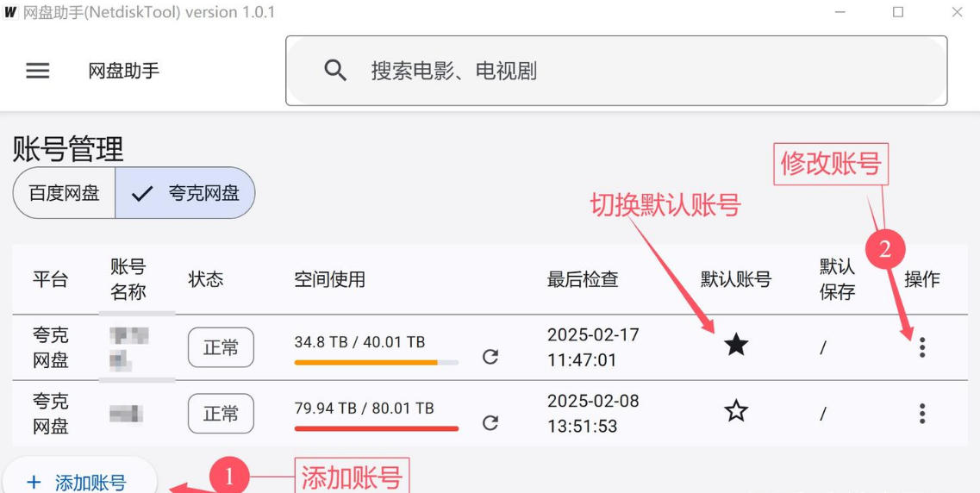
Task: Click the 网盘助手 title in header
Action: click(x=124, y=71)
